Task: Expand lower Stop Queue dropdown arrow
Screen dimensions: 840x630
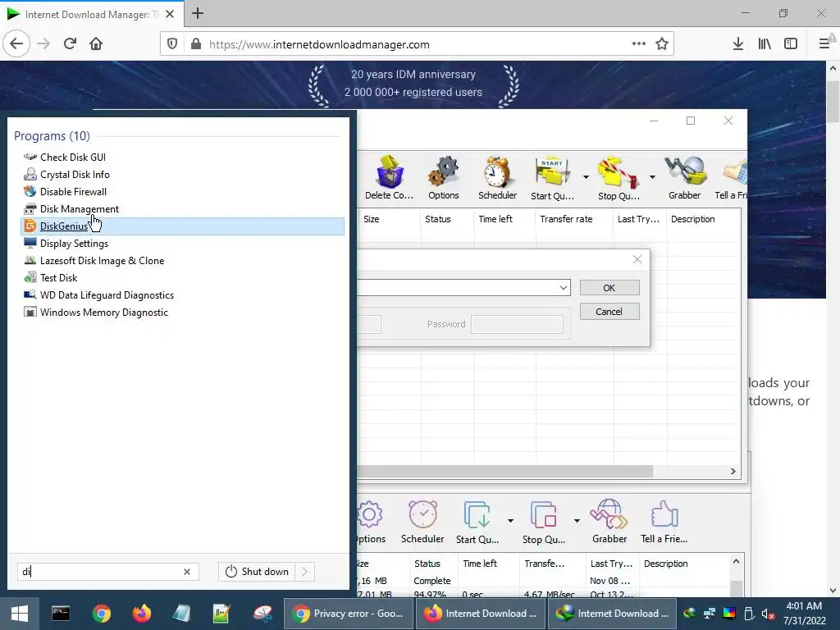Action: click(x=577, y=521)
